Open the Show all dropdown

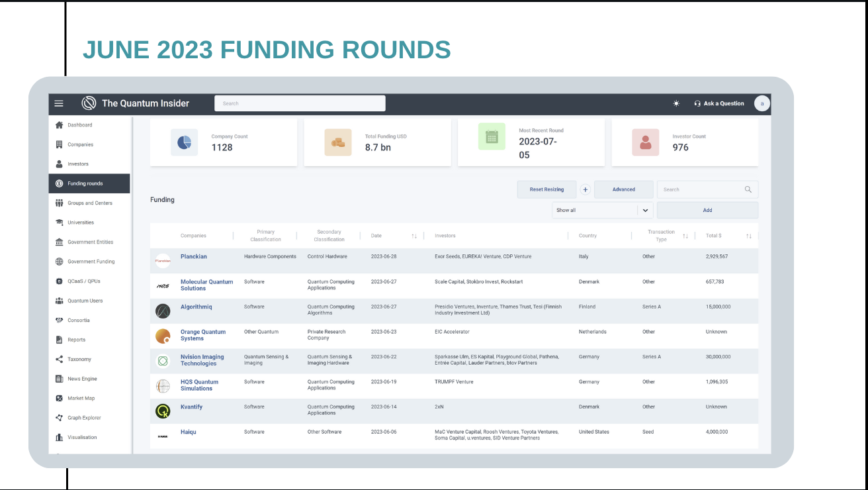coord(603,210)
